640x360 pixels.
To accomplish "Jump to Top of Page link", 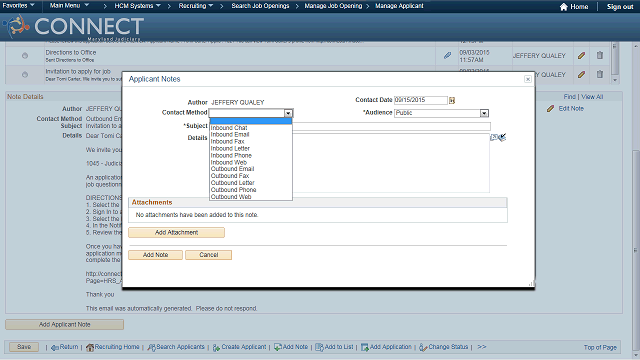I will click(600, 347).
